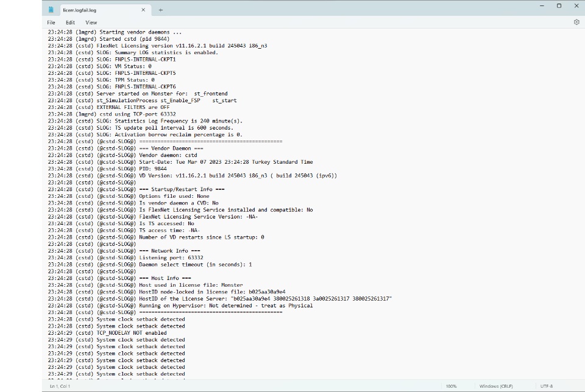Screen dimensions: 585x392
Task: Click 'st_SimulationProcess st_Enable_FSP' line
Action: (x=142, y=100)
